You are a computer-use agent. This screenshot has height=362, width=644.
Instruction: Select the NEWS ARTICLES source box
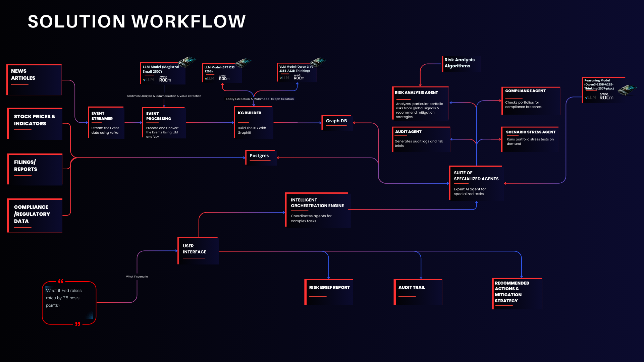click(x=34, y=80)
